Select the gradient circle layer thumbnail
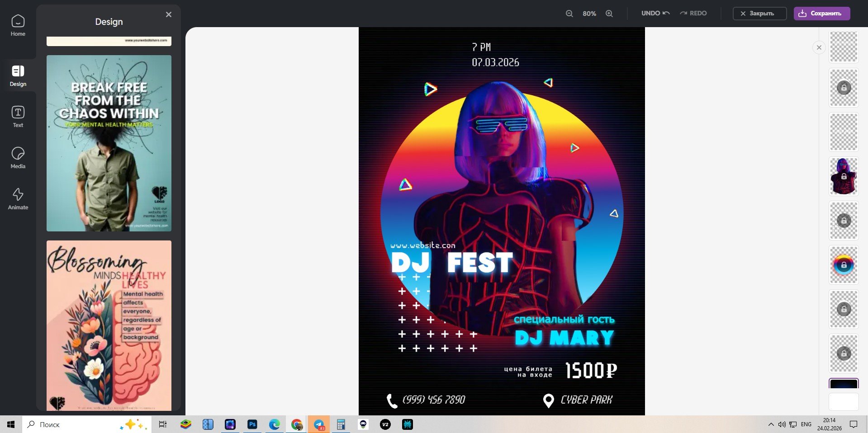The image size is (868, 433). click(x=844, y=265)
